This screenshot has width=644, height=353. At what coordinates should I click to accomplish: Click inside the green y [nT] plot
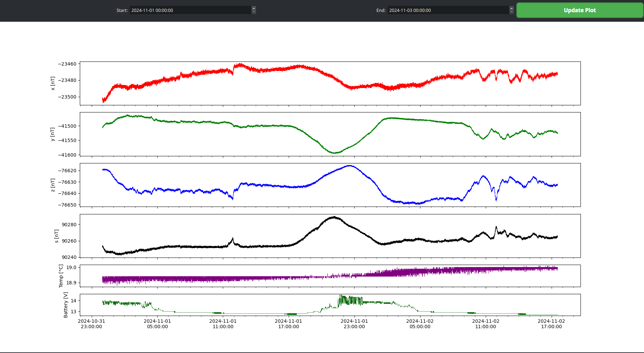pyautogui.click(x=330, y=134)
